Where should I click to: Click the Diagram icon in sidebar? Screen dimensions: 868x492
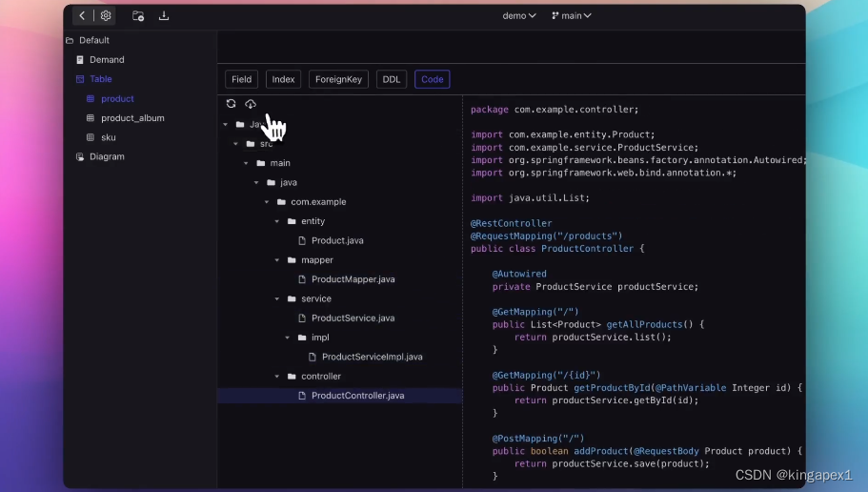[80, 156]
